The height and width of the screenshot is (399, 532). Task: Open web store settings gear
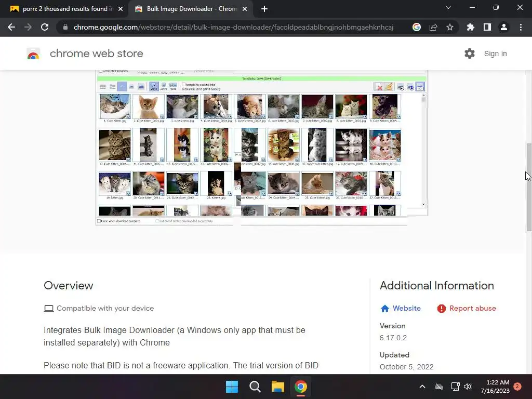pos(470,54)
